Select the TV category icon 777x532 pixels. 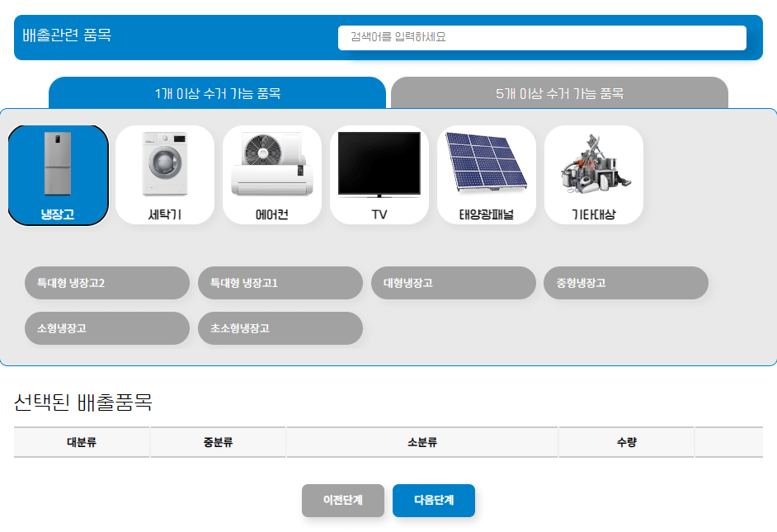(x=379, y=173)
